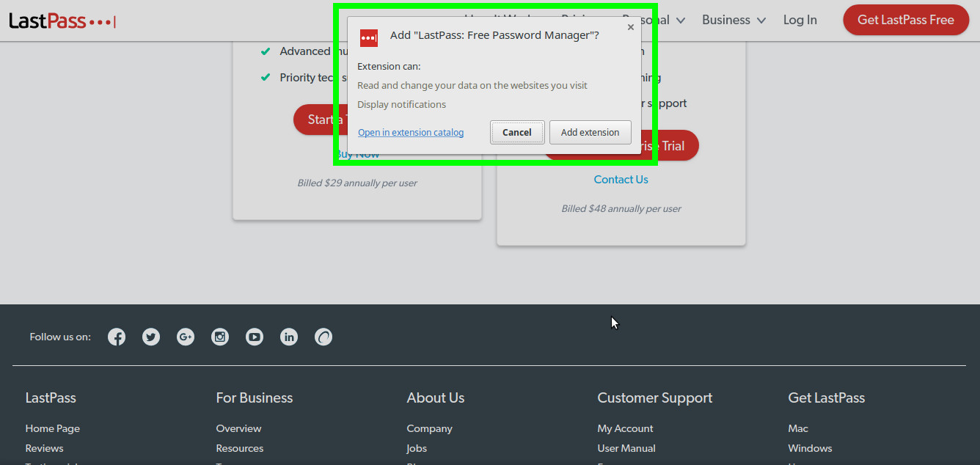This screenshot has width=980, height=465.
Task: Click the 'Display notifications' permission text
Action: click(x=402, y=104)
